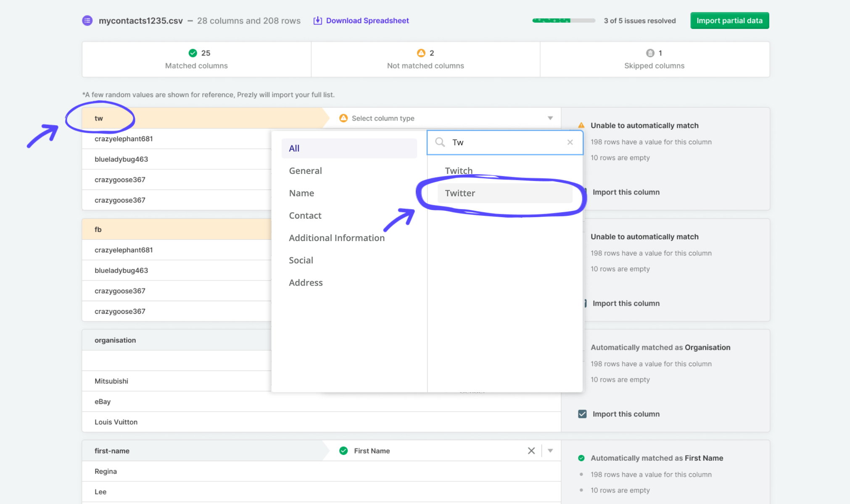Expand the First Name column type dropdown
The height and width of the screenshot is (504, 850).
coord(550,451)
